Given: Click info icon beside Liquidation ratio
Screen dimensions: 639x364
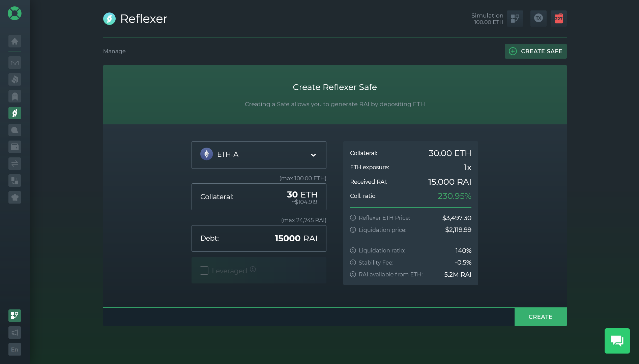Looking at the screenshot, I should [353, 250].
